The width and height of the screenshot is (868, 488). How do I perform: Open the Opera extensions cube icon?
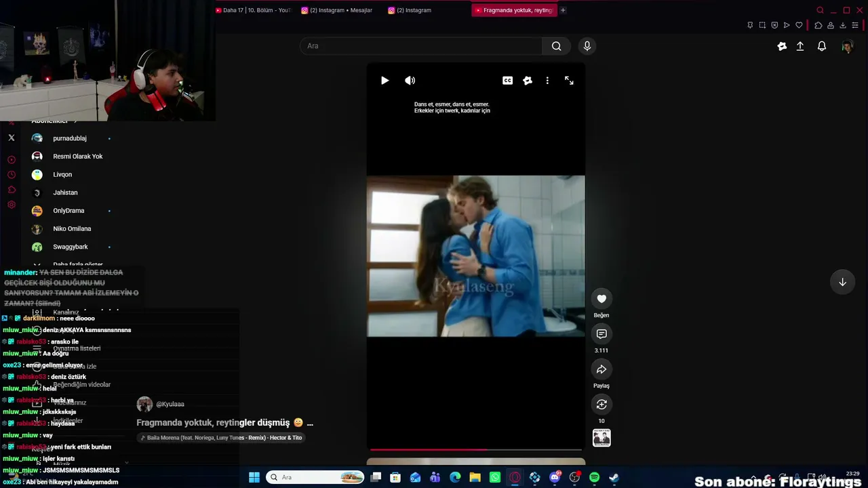pos(818,25)
